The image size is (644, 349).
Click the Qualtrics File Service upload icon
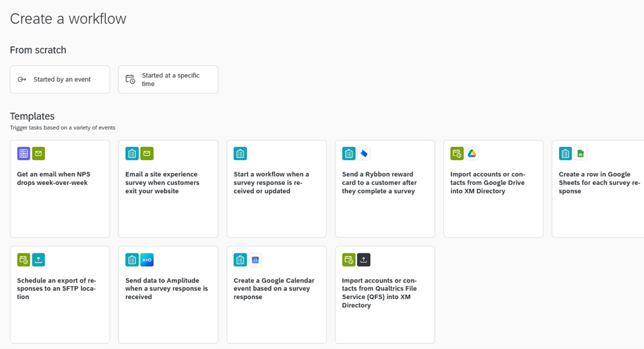click(364, 260)
